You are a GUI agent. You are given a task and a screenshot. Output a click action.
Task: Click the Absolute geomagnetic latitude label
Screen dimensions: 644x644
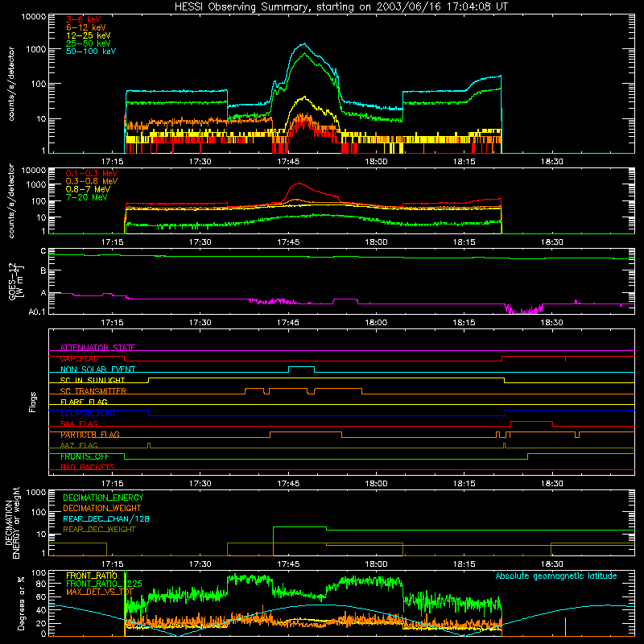tap(556, 576)
